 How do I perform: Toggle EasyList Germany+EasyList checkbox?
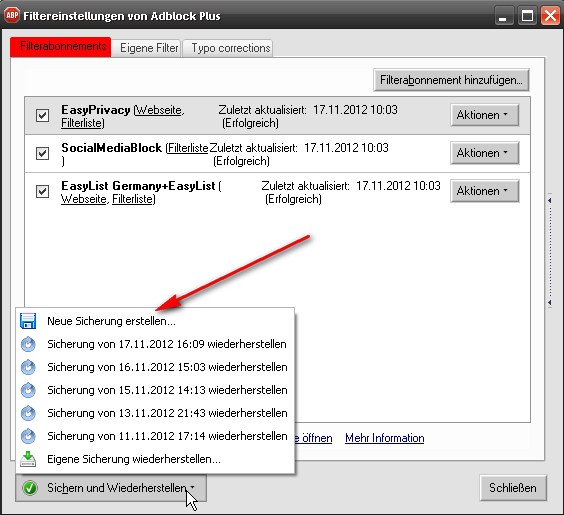42,191
